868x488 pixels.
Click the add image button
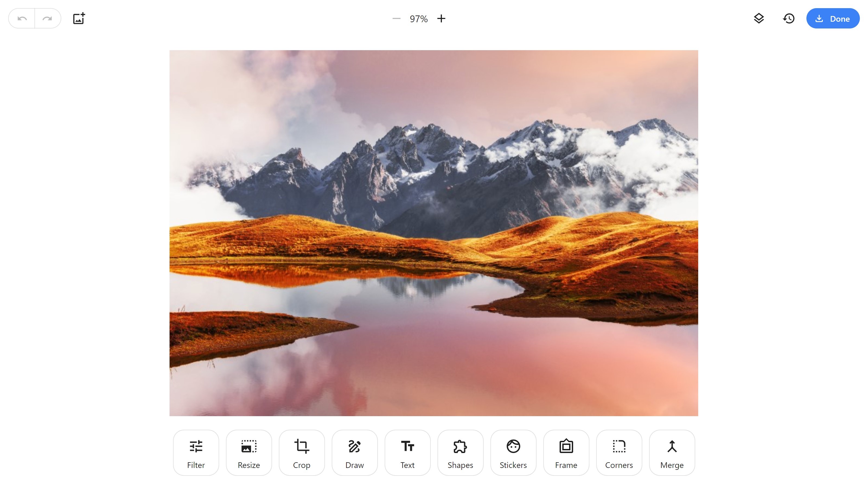pyautogui.click(x=78, y=18)
